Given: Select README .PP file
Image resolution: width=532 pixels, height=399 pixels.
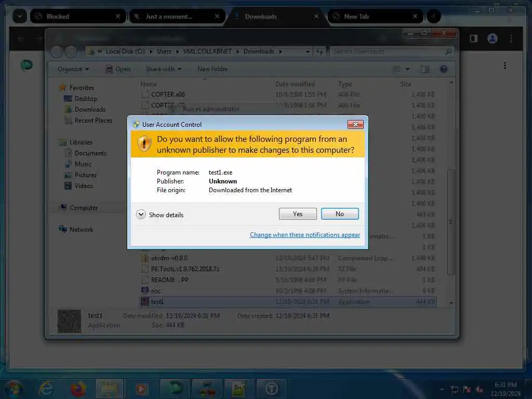Looking at the screenshot, I should (288, 280).
